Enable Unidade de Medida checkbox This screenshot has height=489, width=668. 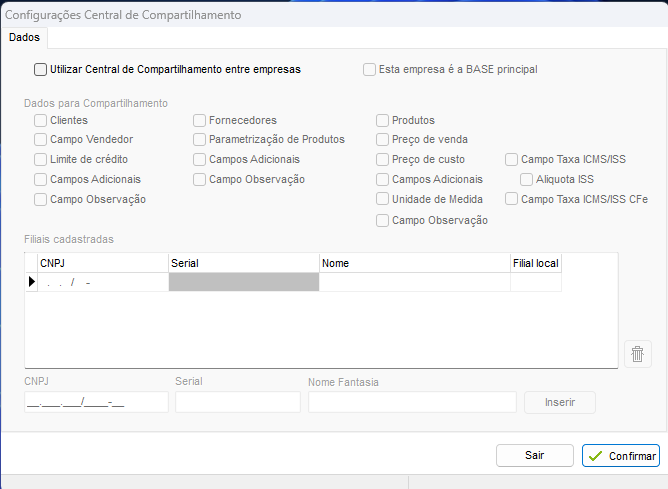(383, 199)
